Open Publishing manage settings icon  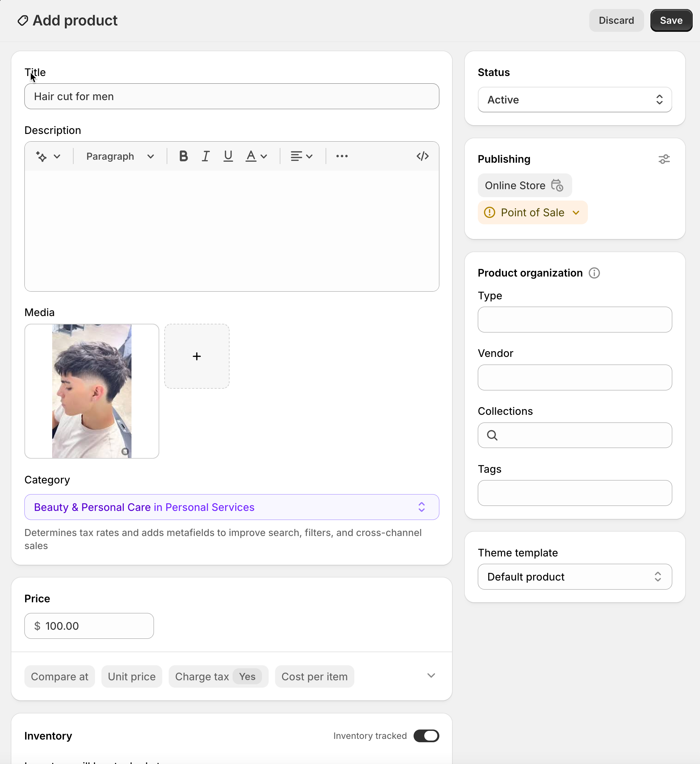point(664,159)
